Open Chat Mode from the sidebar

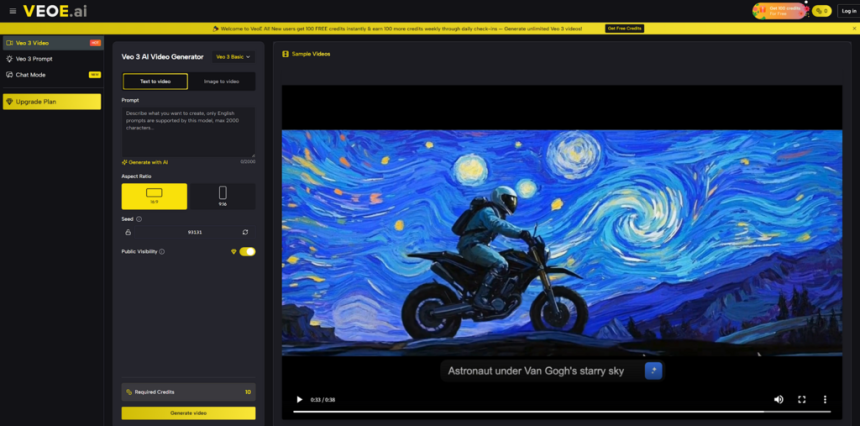[x=31, y=75]
